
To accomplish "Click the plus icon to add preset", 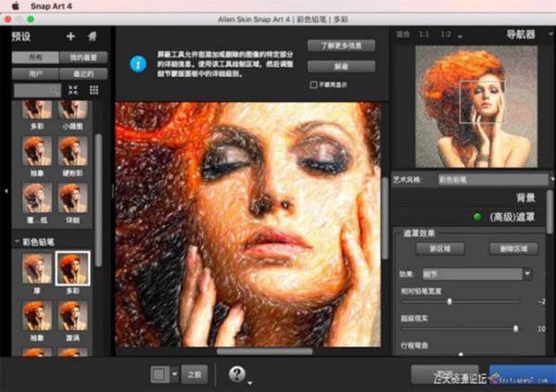I will [70, 36].
